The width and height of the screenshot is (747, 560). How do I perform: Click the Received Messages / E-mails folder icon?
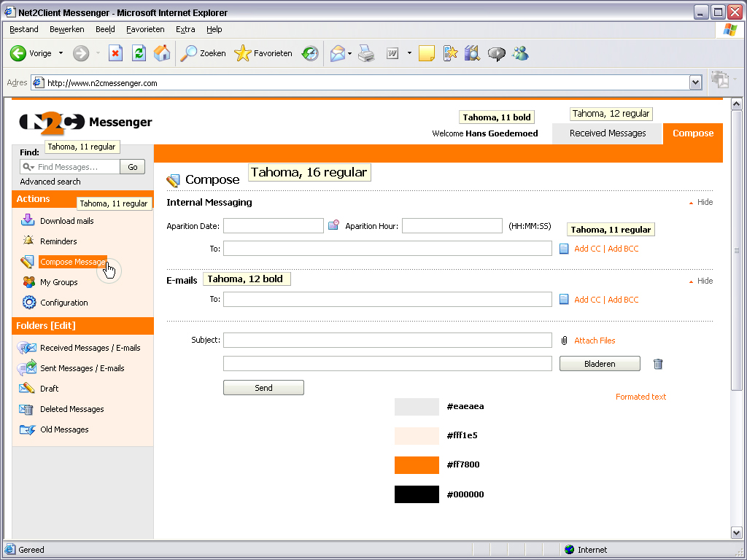point(27,348)
